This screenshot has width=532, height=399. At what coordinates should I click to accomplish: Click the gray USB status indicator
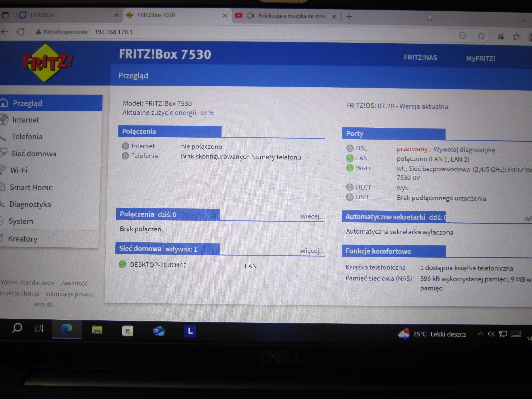tap(350, 197)
